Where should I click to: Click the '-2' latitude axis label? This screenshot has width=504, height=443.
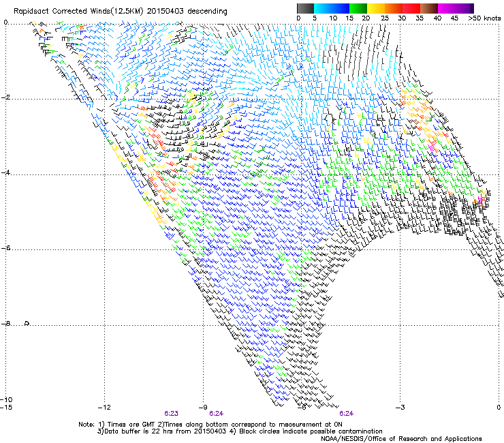(5, 97)
